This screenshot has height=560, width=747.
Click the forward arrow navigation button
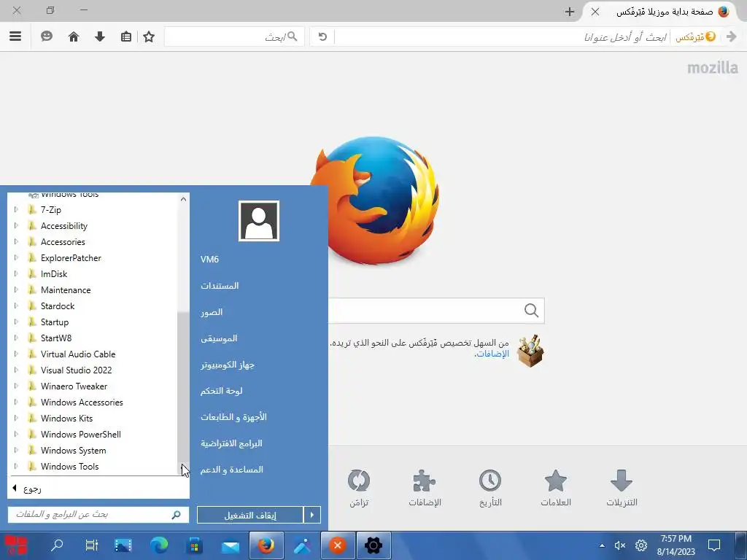pyautogui.click(x=731, y=36)
